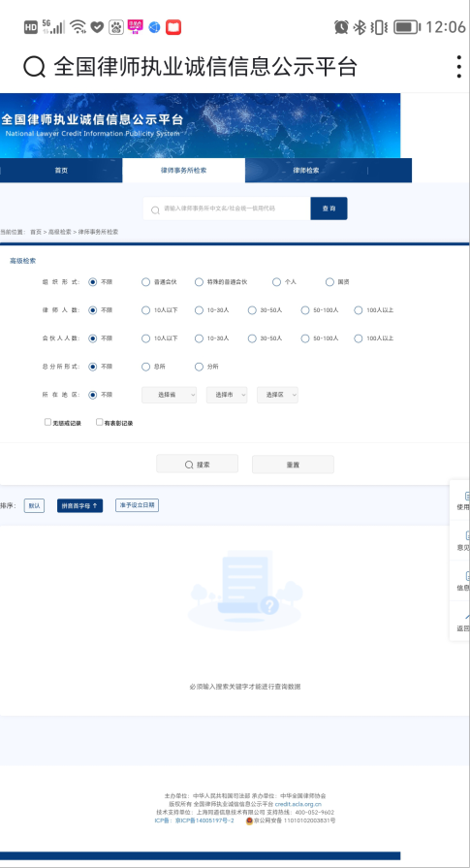Check the 有表彰记录 checkbox
The height and width of the screenshot is (868, 470).
100,422
